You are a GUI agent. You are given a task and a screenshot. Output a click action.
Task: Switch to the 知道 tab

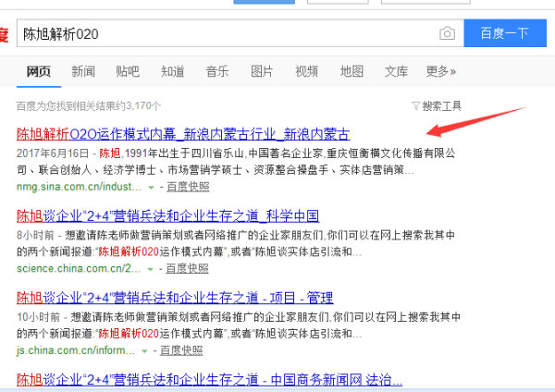pos(172,71)
